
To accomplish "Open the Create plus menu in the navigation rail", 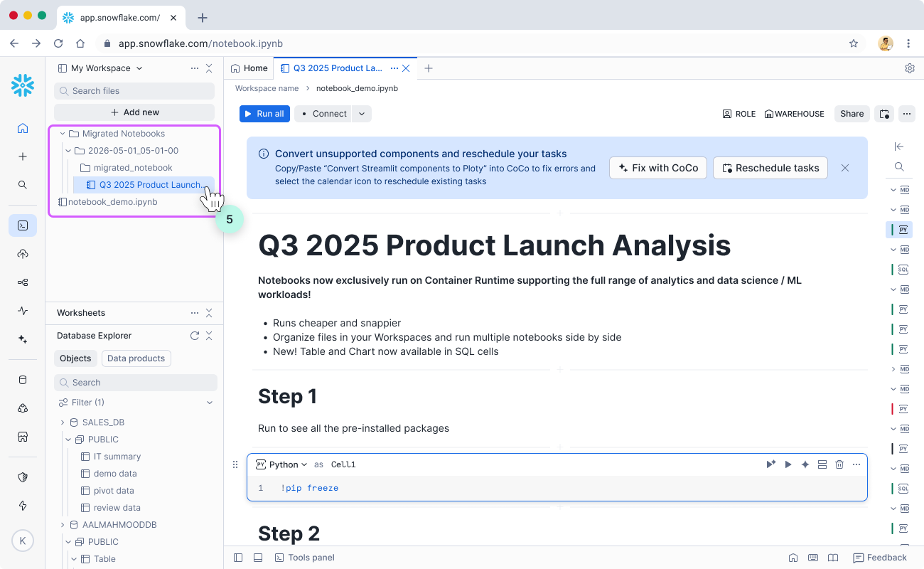I will coord(23,156).
